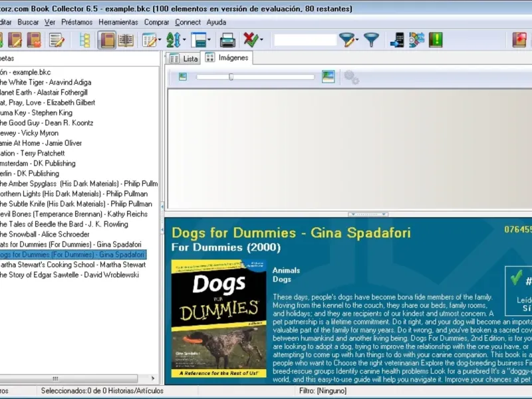Click the large thumbnail size icon
This screenshot has height=399, width=532.
pos(328,76)
